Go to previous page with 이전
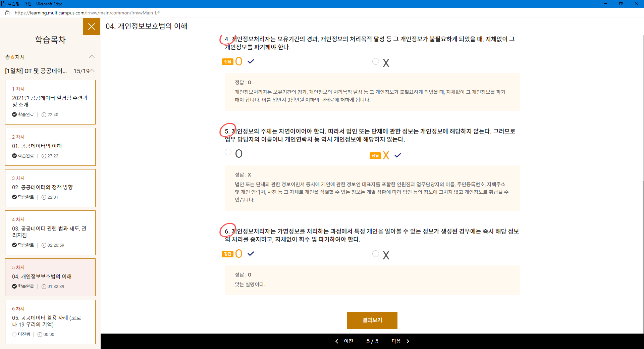 348,341
